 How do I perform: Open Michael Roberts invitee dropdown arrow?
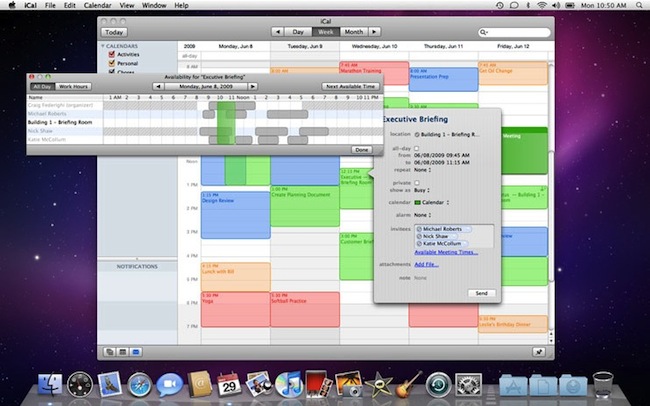pos(466,229)
